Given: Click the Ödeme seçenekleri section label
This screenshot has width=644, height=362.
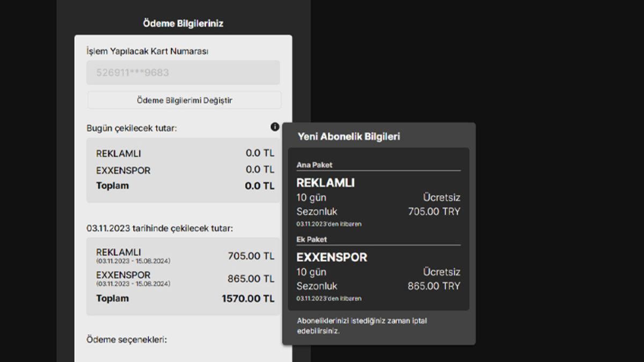Looking at the screenshot, I should click(x=127, y=339).
